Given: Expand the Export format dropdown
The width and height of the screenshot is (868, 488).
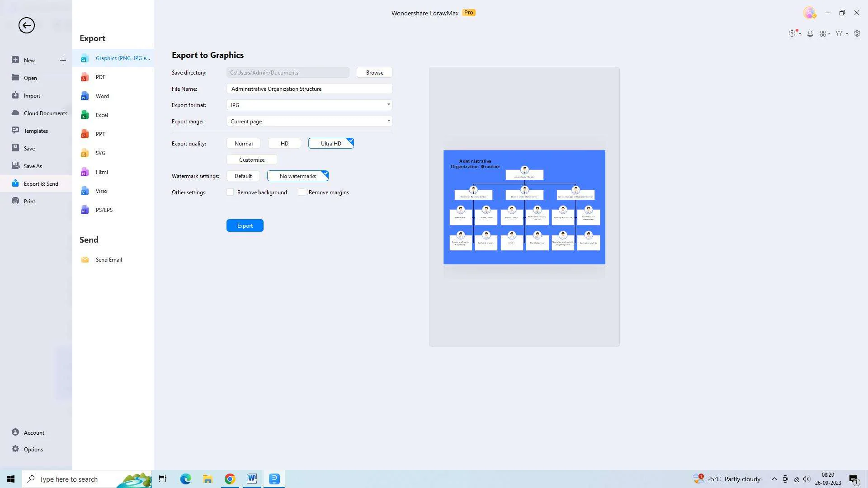Looking at the screenshot, I should point(388,105).
